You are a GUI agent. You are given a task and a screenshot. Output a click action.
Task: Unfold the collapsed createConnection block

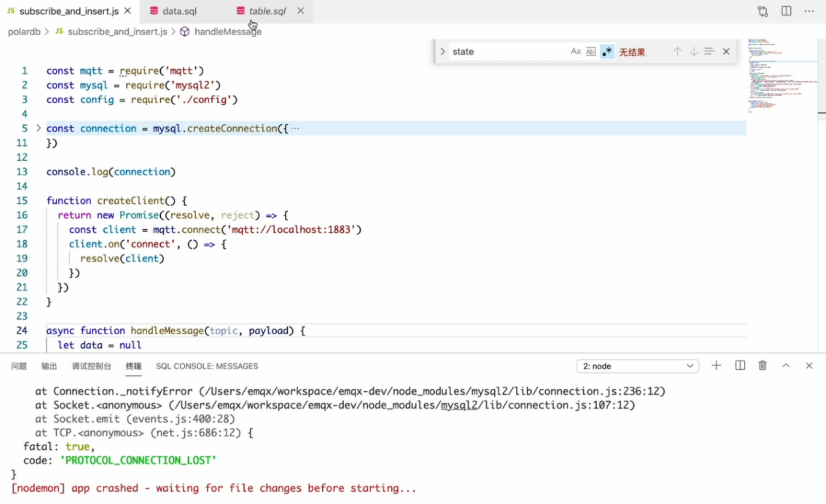(38, 128)
